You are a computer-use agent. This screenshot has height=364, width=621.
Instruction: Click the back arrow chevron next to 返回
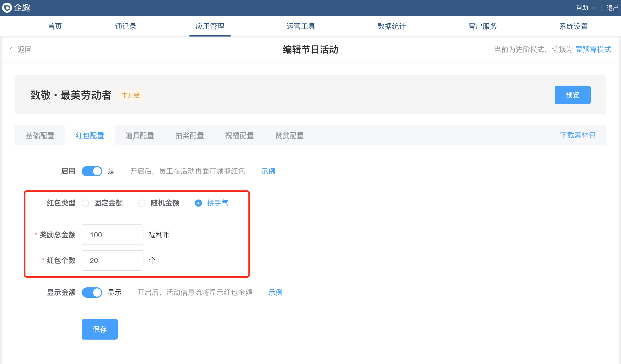(11, 49)
